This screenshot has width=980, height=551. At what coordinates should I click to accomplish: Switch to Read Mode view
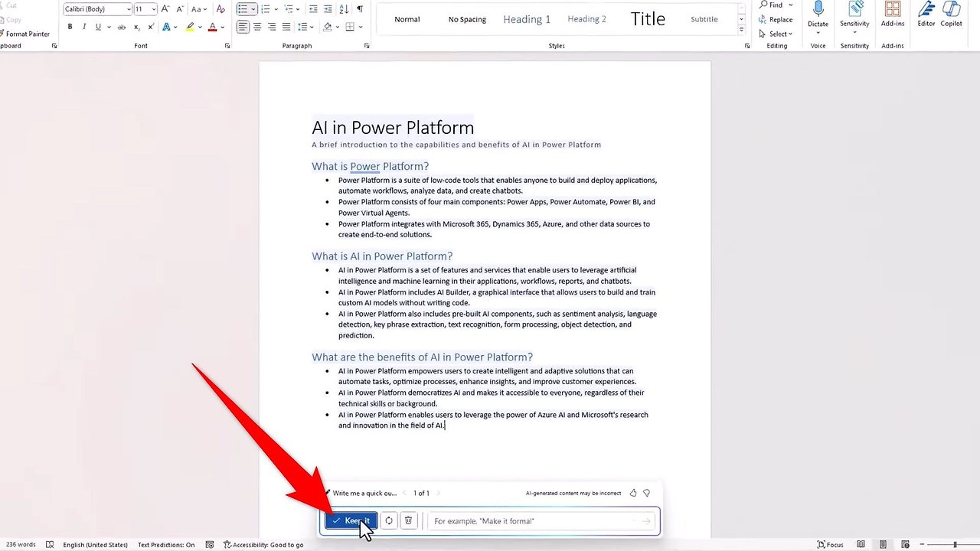[861, 545]
